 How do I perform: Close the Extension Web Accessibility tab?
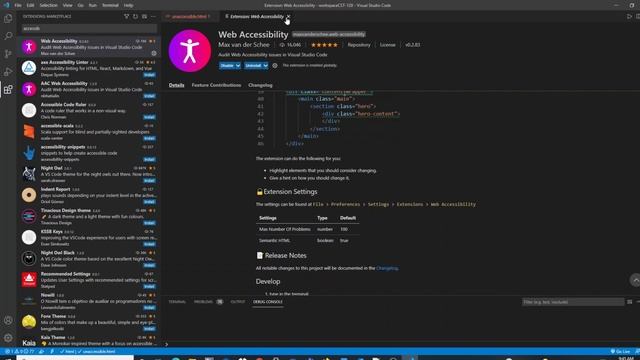[288, 16]
